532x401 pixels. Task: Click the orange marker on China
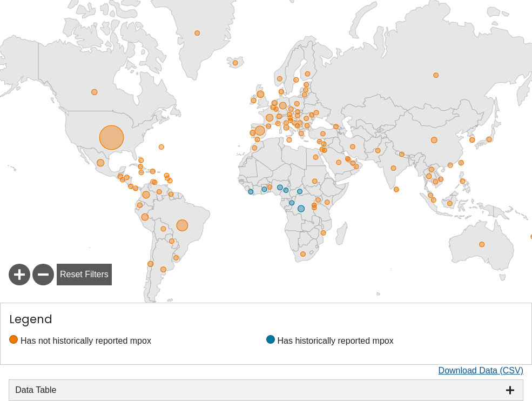click(x=434, y=140)
